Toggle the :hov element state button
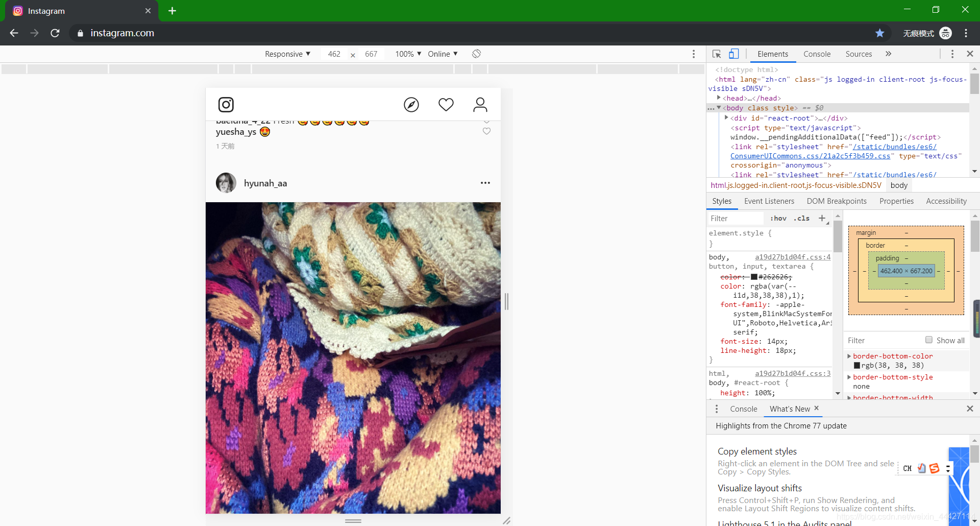 coord(778,219)
